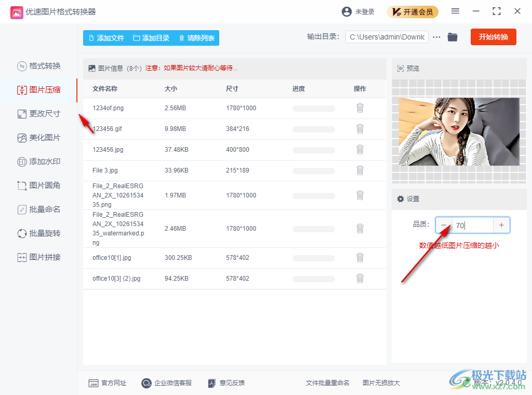This screenshot has width=532, height=395.
Task: Open the 图片无损放大 link
Action: coord(381,383)
